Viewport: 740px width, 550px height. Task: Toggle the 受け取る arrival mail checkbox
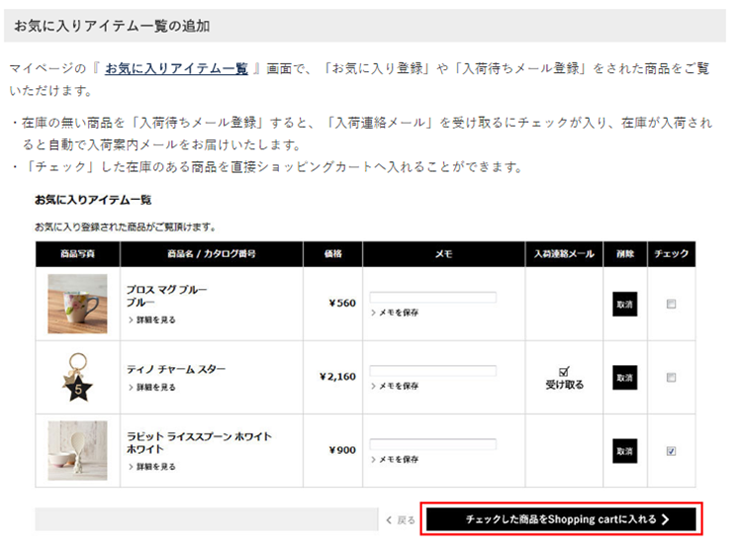click(564, 370)
